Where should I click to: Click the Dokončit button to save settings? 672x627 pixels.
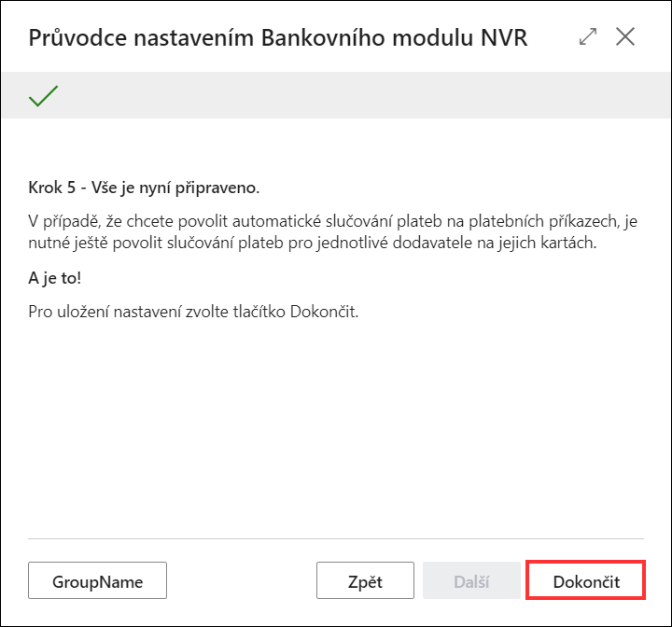coord(586,580)
